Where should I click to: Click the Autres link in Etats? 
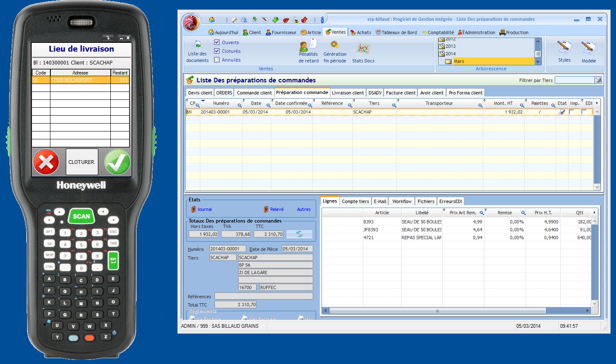point(304,209)
